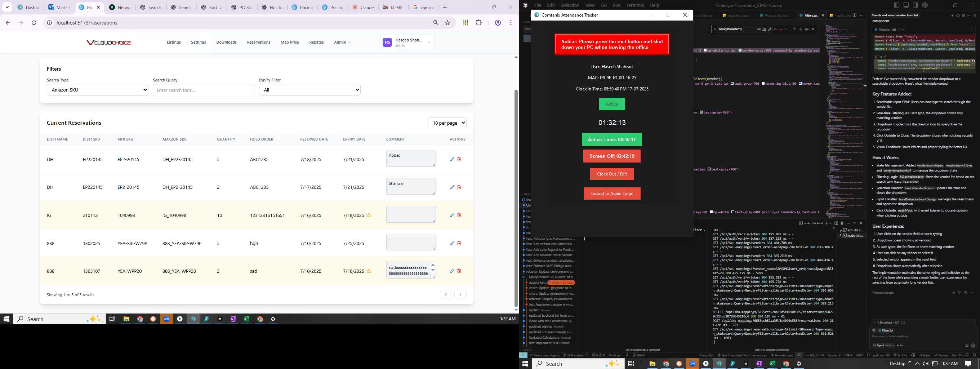The image size is (980, 369).
Task: Open the Search Type dropdown
Action: (x=97, y=90)
